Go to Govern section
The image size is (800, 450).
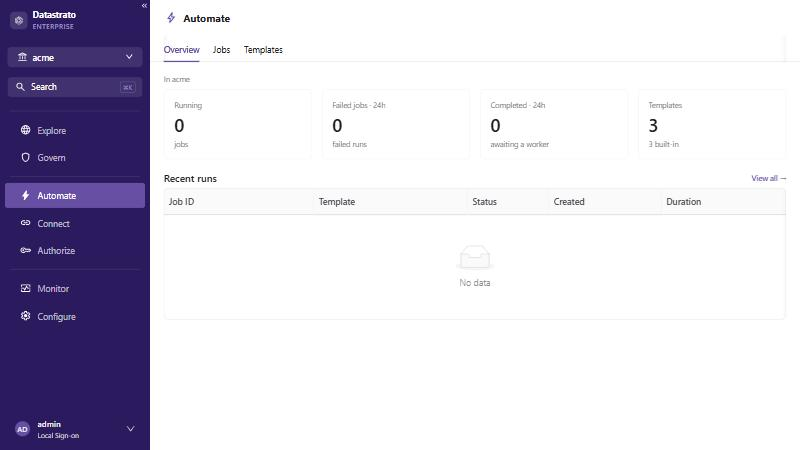[75, 158]
